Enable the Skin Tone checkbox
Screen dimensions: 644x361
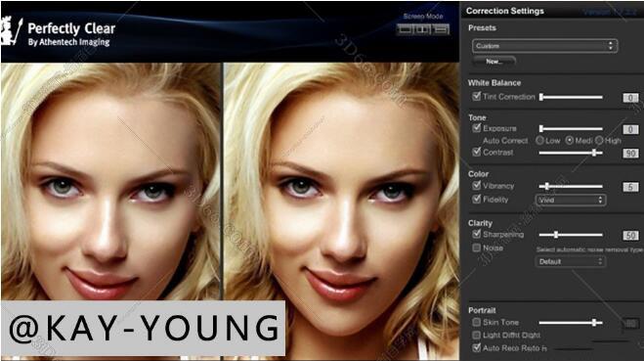click(477, 322)
